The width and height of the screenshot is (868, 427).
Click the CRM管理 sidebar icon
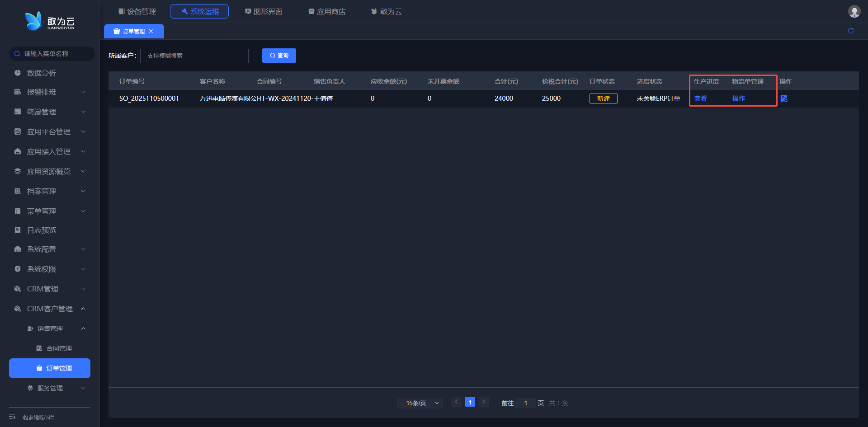[18, 289]
